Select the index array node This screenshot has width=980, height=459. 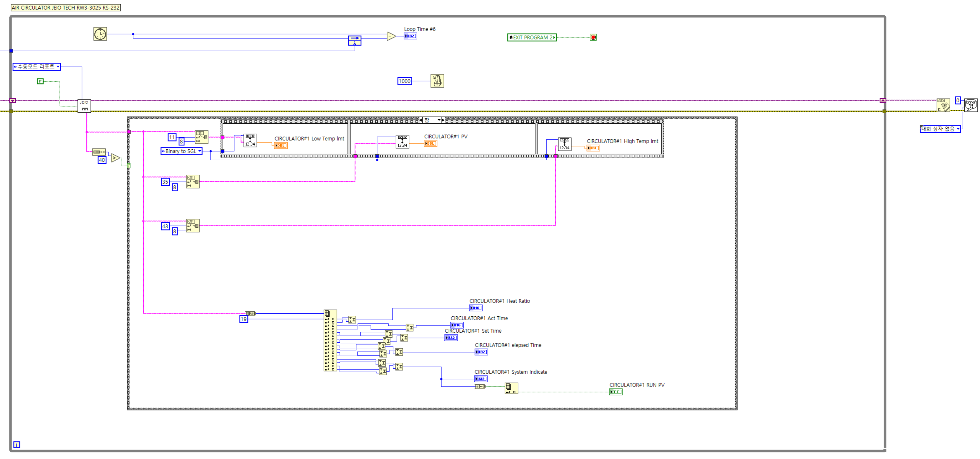point(330,340)
